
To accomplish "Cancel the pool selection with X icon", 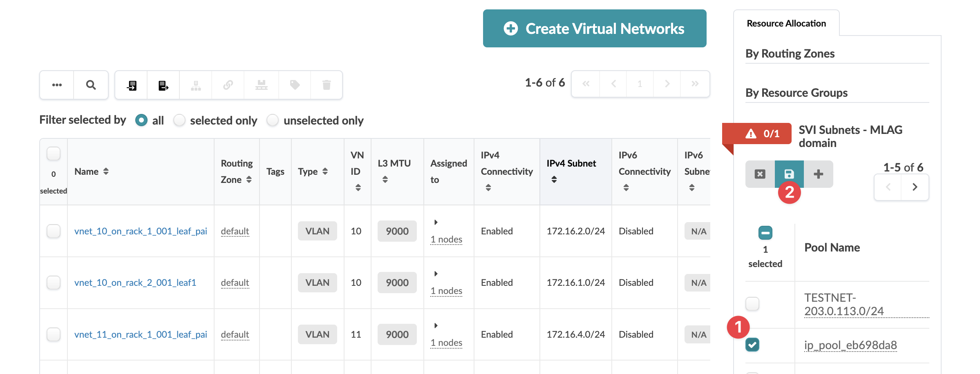I will pyautogui.click(x=760, y=174).
